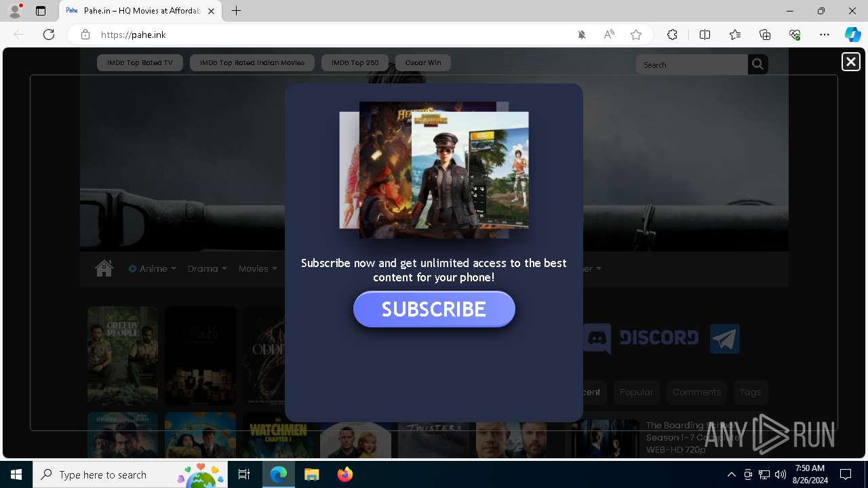Open the Telegram icon link

coord(724,339)
